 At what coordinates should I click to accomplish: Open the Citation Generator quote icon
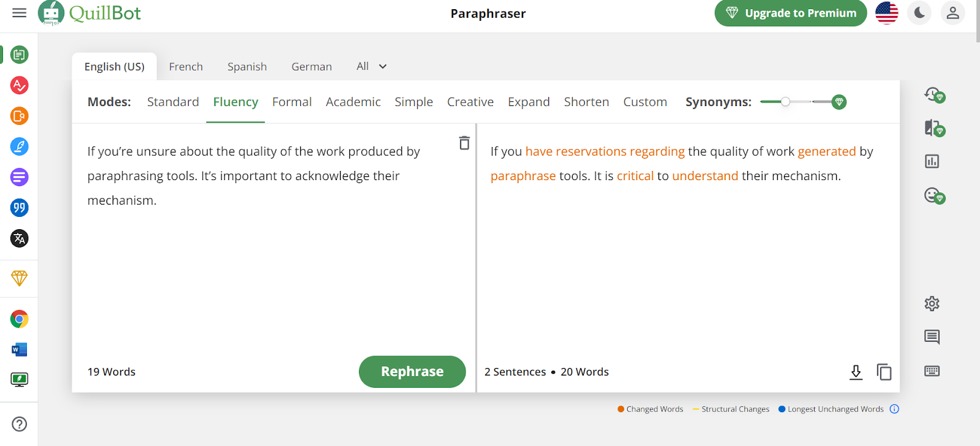pos(20,208)
